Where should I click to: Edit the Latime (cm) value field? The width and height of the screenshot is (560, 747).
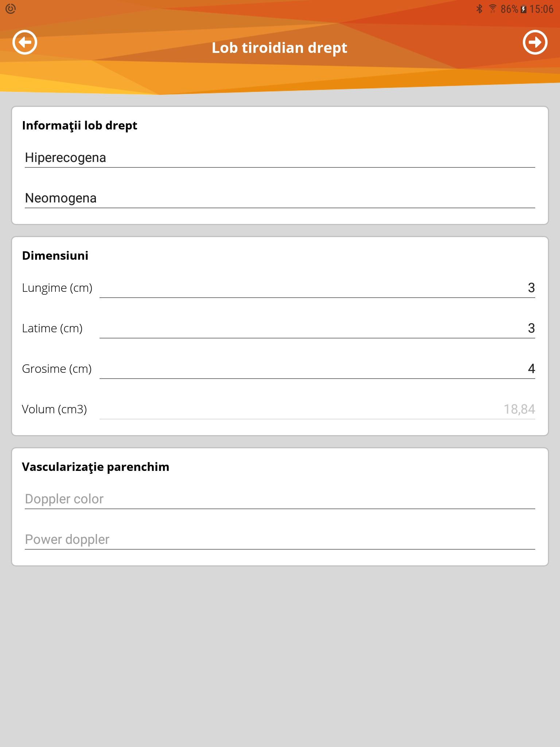click(317, 329)
